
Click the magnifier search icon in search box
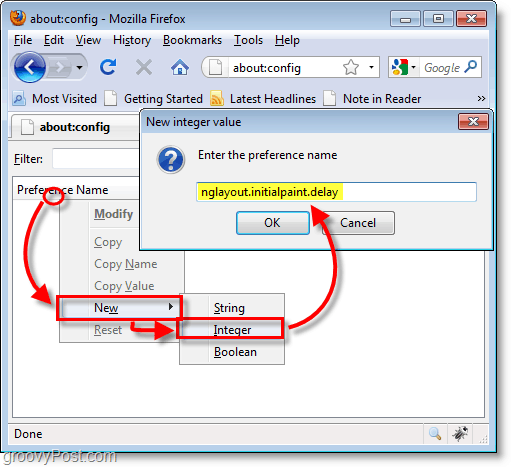[471, 67]
